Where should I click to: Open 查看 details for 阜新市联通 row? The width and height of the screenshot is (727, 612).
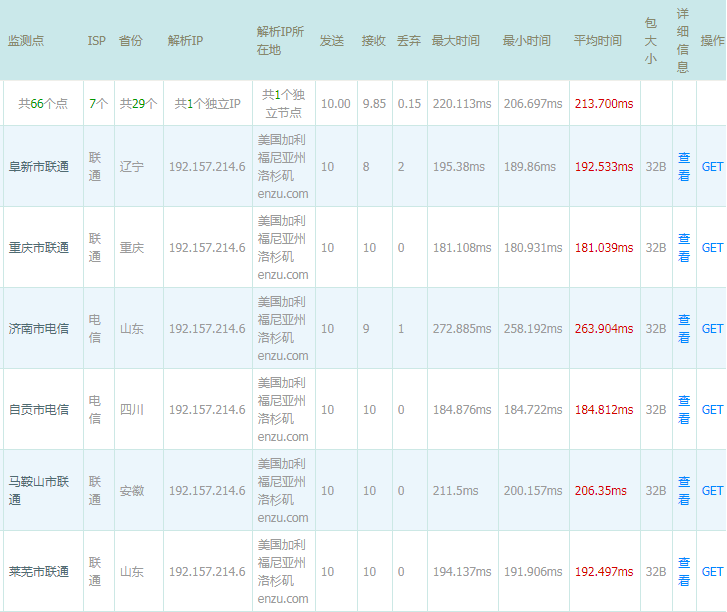click(x=684, y=166)
